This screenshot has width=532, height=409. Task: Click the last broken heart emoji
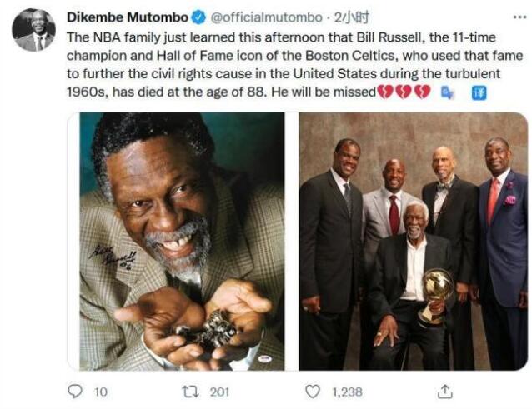(x=423, y=92)
